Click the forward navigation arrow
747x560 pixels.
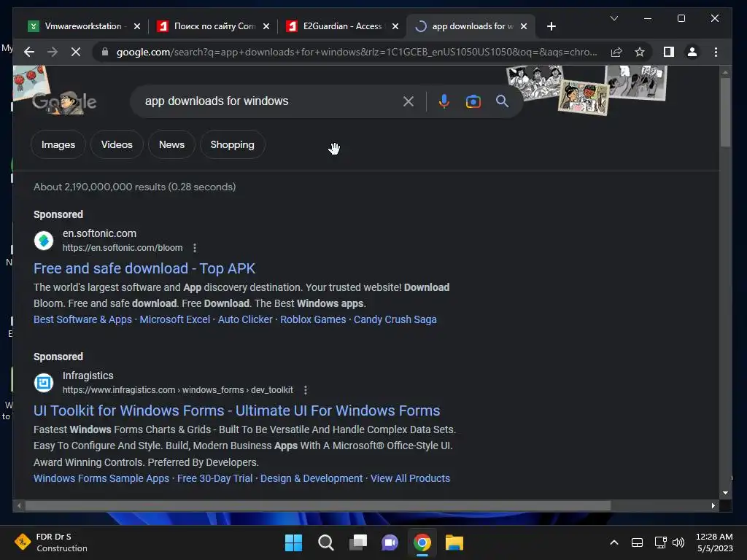tap(53, 52)
